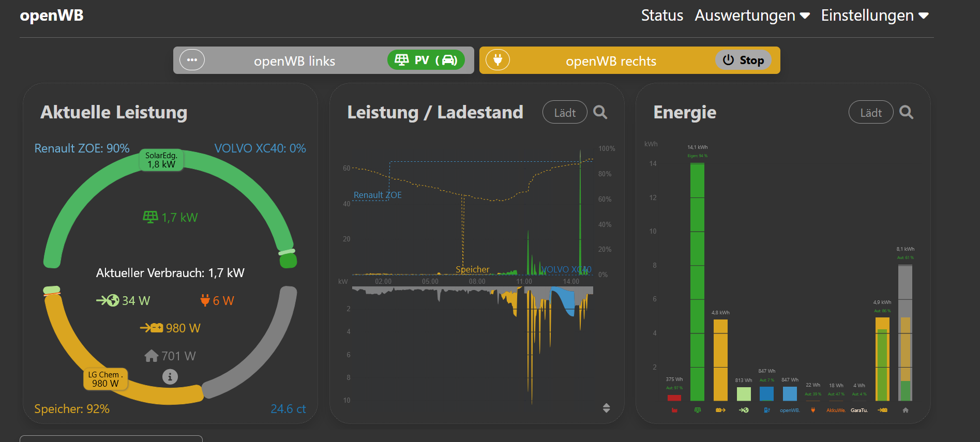The height and width of the screenshot is (442, 980).
Task: Zoom the Leistung / Ladestand graph with magnifier
Action: point(600,112)
